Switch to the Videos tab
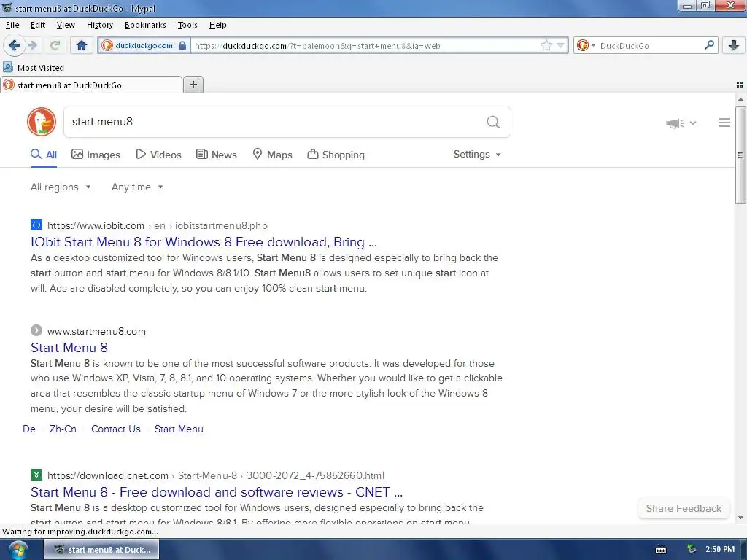Screen dimensions: 747x560 click(158, 155)
